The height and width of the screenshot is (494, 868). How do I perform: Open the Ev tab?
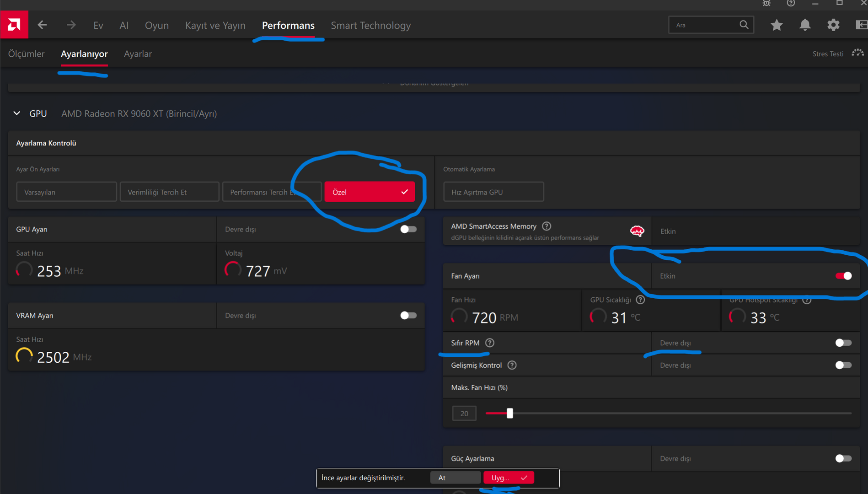pyautogui.click(x=98, y=25)
